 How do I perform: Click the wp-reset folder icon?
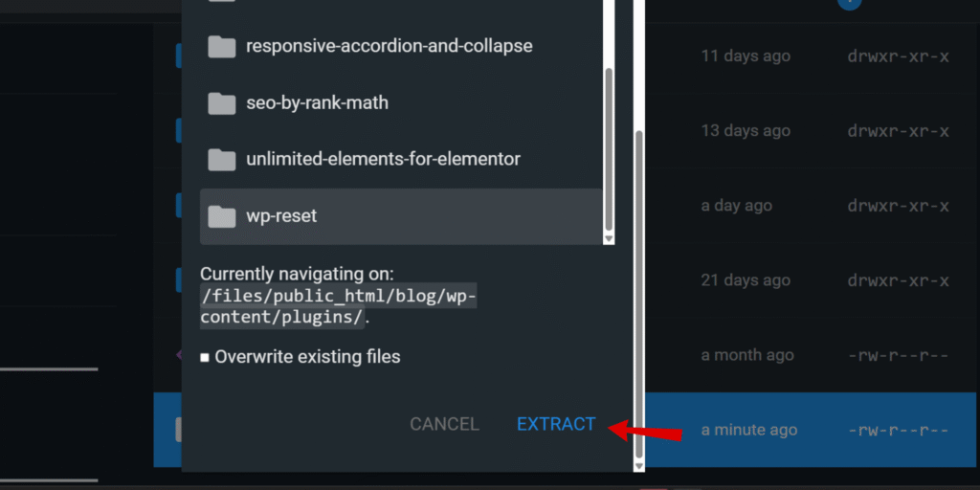pos(222,217)
